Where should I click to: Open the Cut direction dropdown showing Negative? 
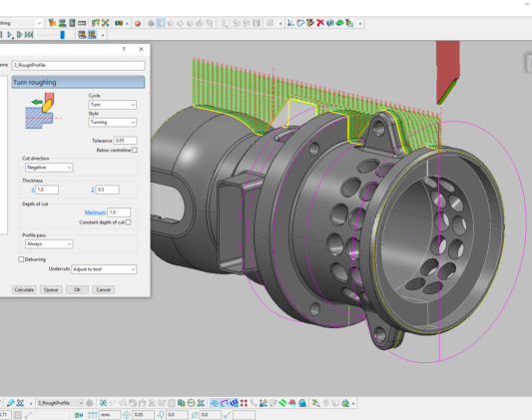(x=49, y=168)
